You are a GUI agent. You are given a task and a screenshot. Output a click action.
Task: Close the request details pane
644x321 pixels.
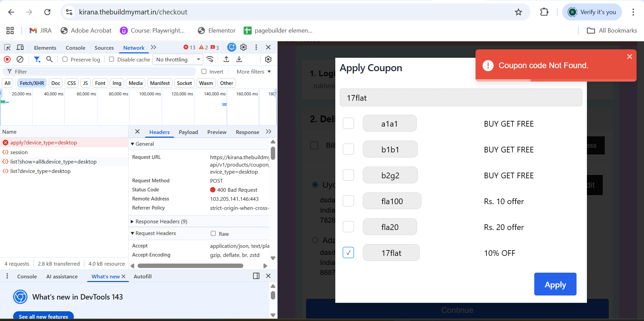137,132
